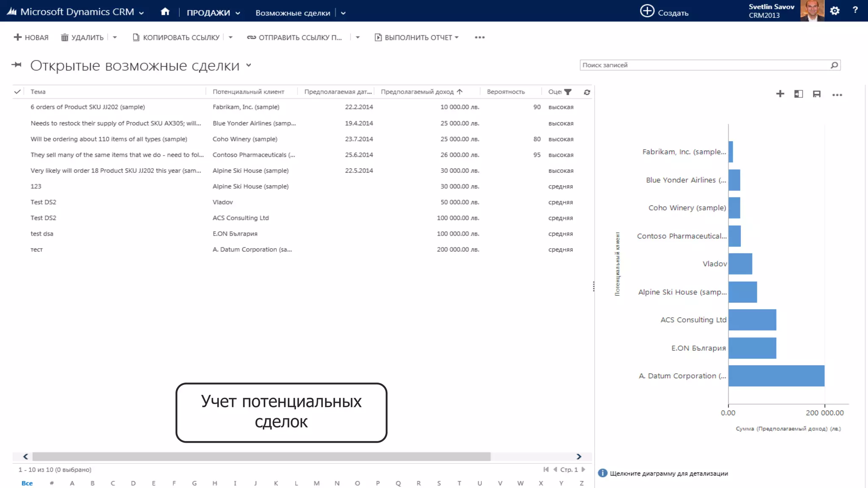Open the 'Test DS2' Vladov record
The height and width of the screenshot is (488, 868).
(x=43, y=202)
